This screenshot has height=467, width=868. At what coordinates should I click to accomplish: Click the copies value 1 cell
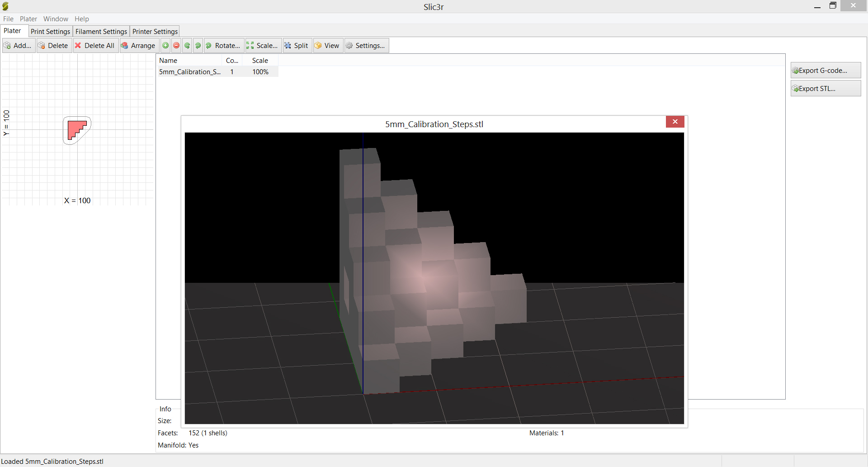[232, 72]
